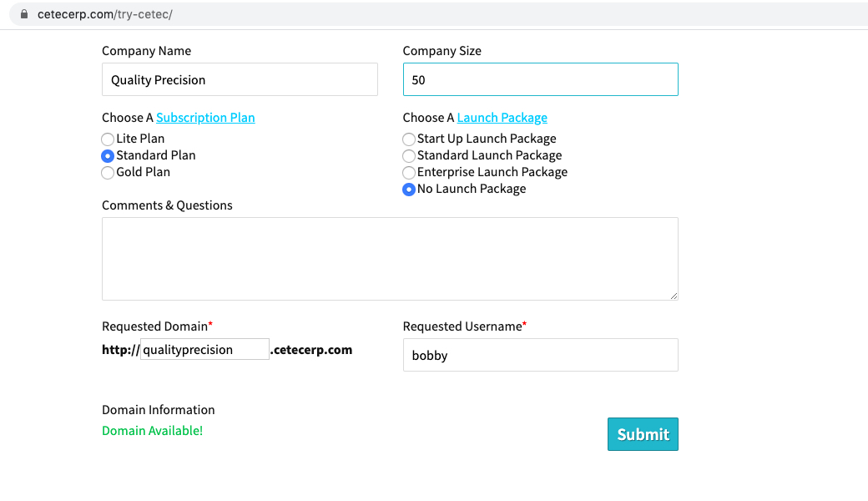Screen dimensions: 868x501
Task: Select the No Launch Package radio button
Action: coord(409,190)
